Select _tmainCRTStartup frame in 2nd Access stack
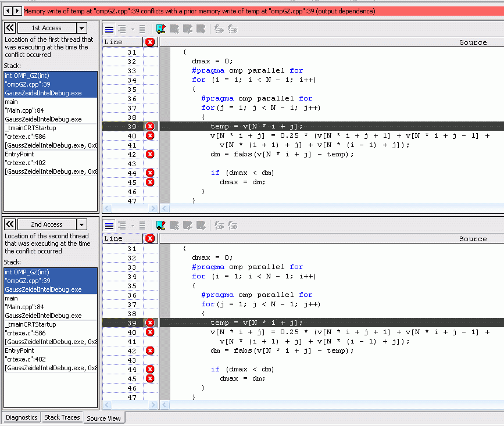This screenshot has width=504, height=426. (51, 333)
